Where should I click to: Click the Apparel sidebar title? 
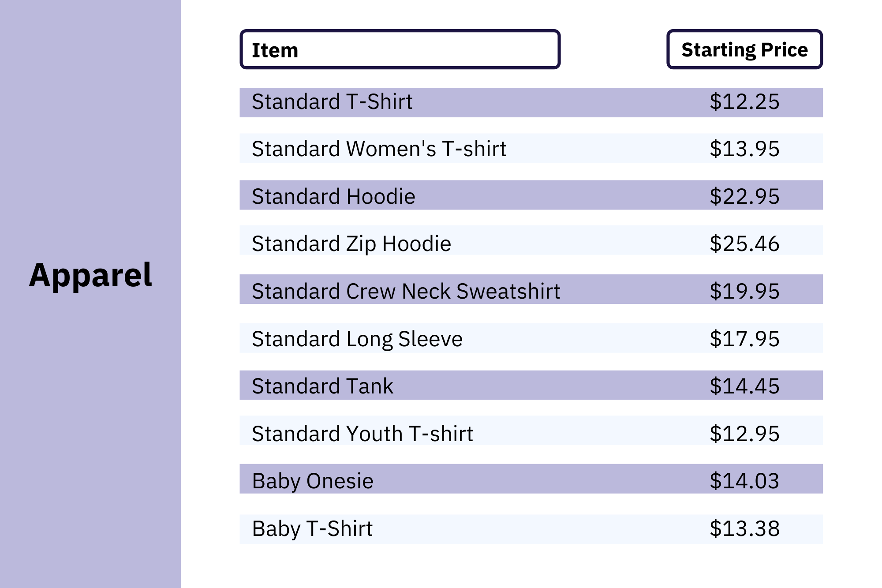91,276
